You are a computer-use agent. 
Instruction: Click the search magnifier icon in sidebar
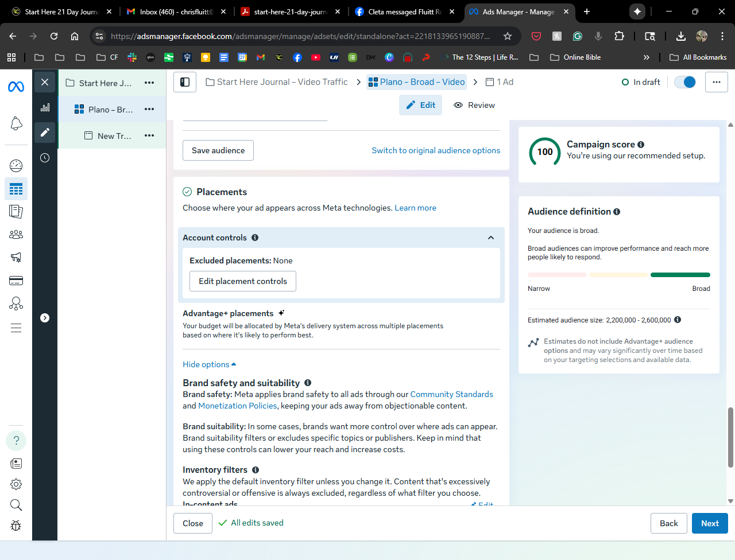(x=16, y=505)
